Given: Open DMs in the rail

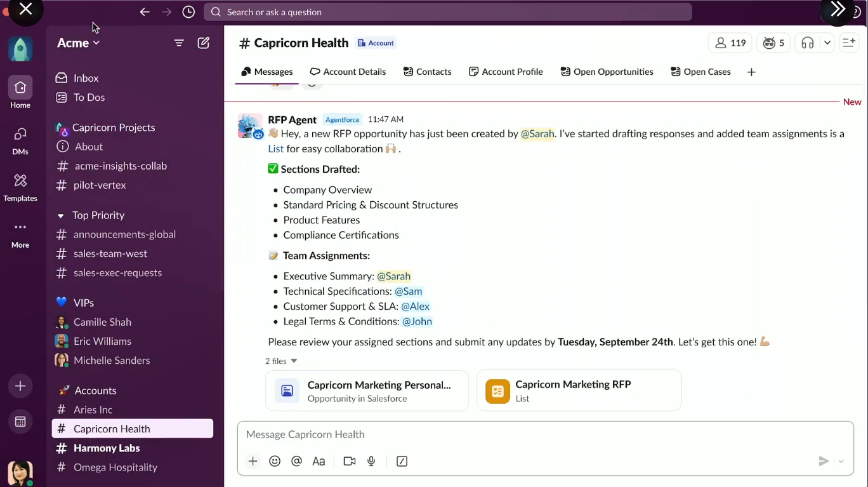Looking at the screenshot, I should pos(20,140).
